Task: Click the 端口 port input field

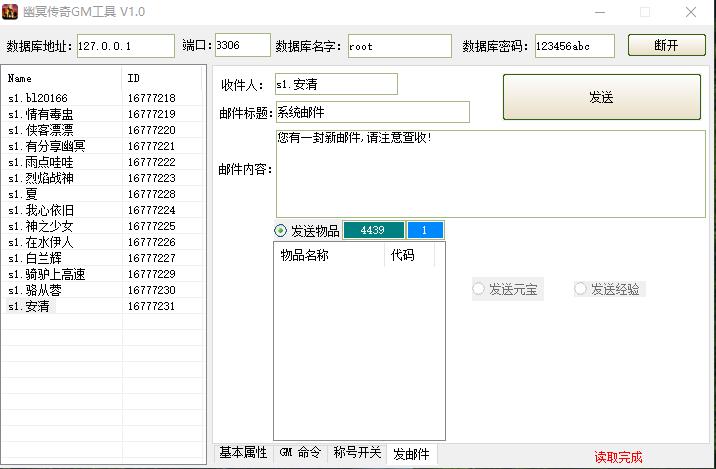Action: pos(242,46)
